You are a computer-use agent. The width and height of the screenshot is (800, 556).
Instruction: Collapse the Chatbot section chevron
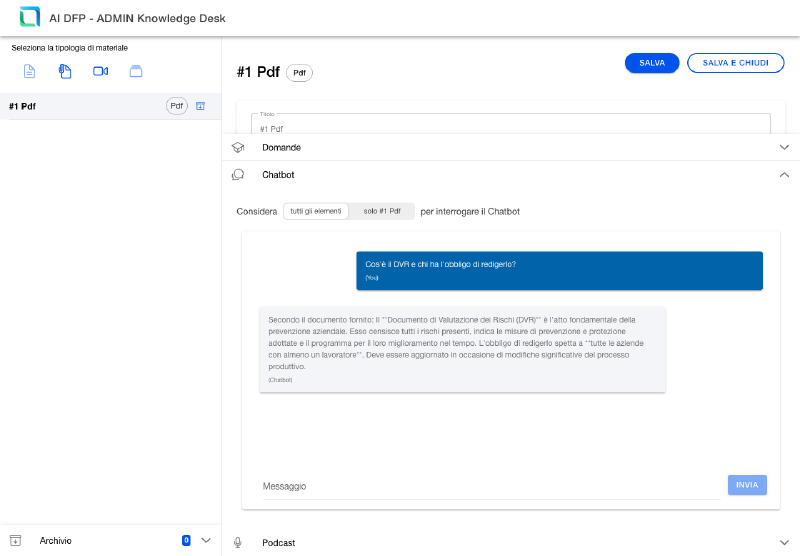(x=784, y=175)
